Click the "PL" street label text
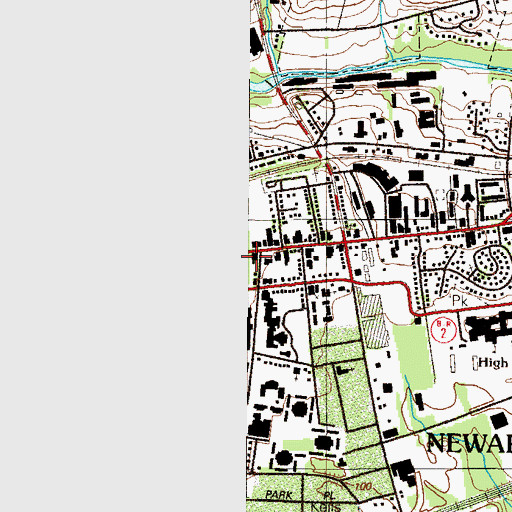This screenshot has width=512, height=512. tap(329, 496)
